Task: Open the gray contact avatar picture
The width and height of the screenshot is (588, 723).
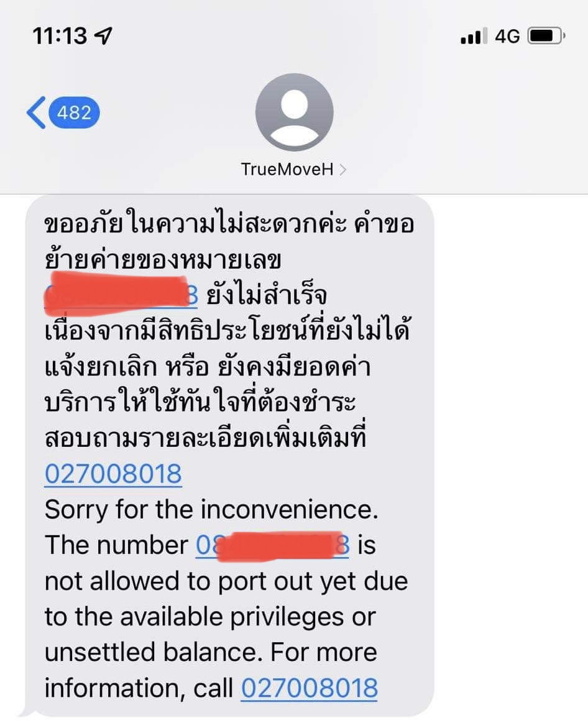Action: (294, 112)
